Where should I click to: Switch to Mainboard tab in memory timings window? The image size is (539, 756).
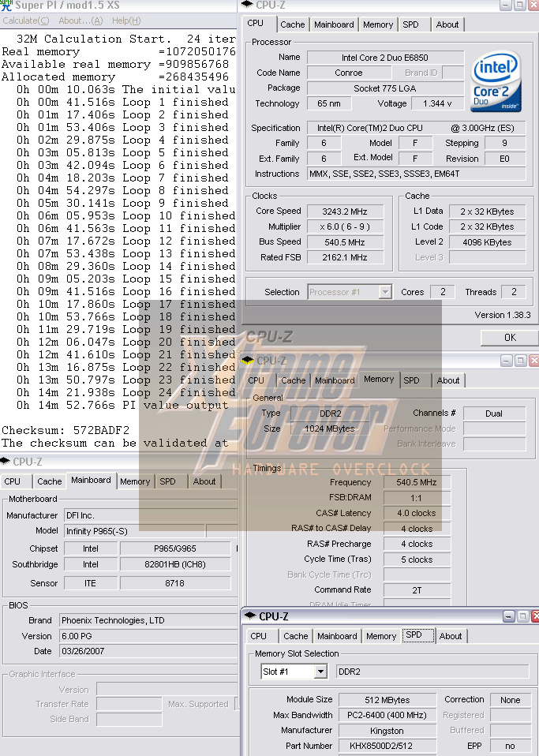335,380
